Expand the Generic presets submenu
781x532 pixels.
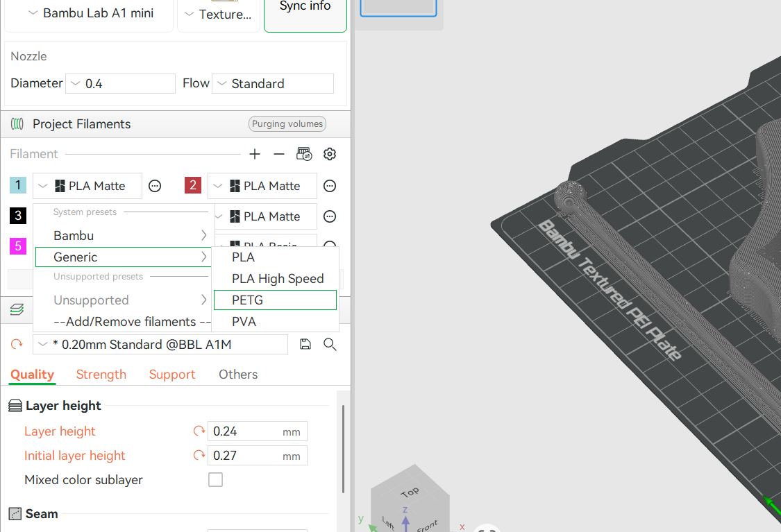pos(124,257)
